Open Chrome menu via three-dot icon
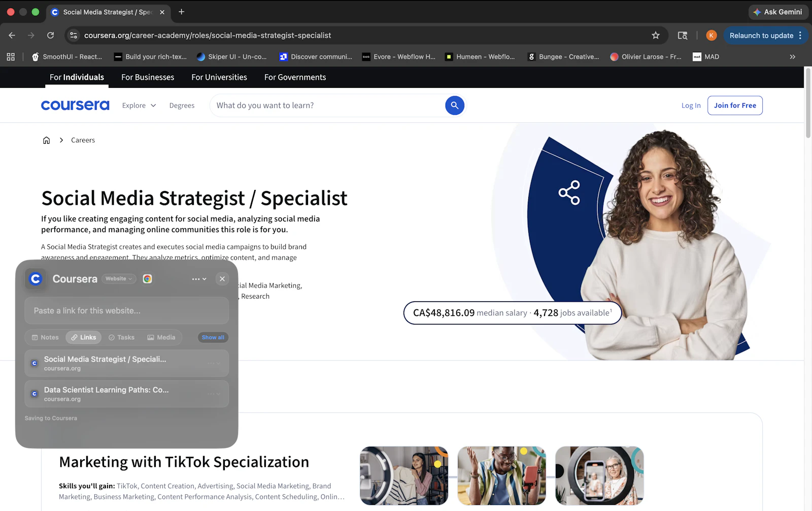This screenshot has width=812, height=511. click(x=800, y=36)
